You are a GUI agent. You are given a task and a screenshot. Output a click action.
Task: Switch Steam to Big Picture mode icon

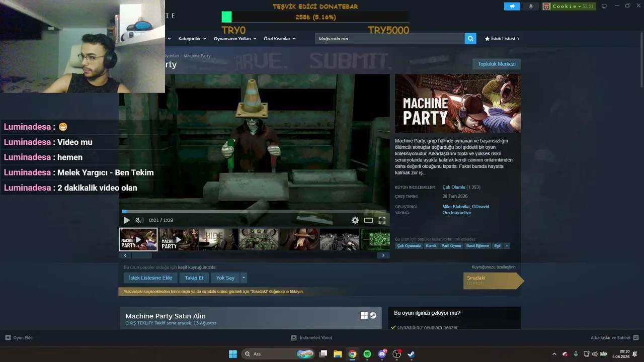(x=604, y=6)
